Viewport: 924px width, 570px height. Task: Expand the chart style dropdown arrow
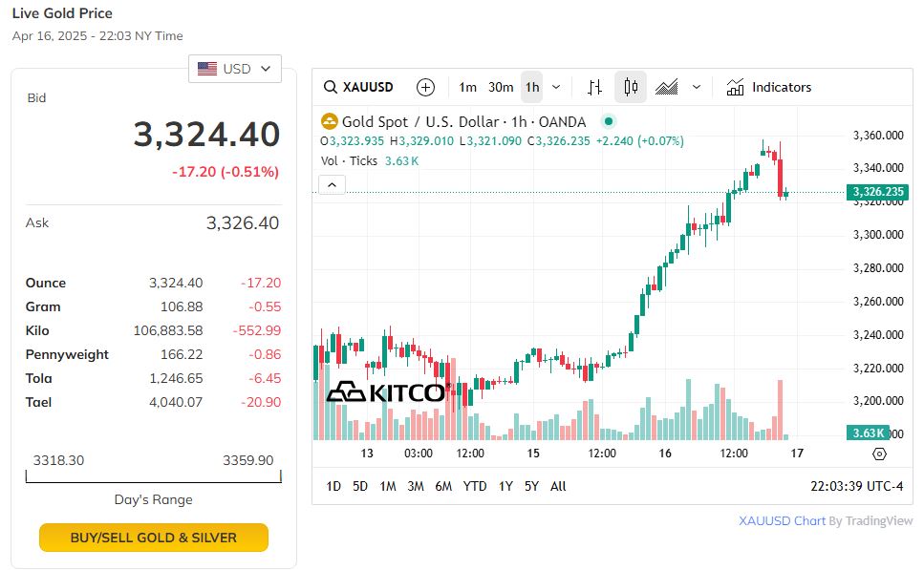point(697,87)
